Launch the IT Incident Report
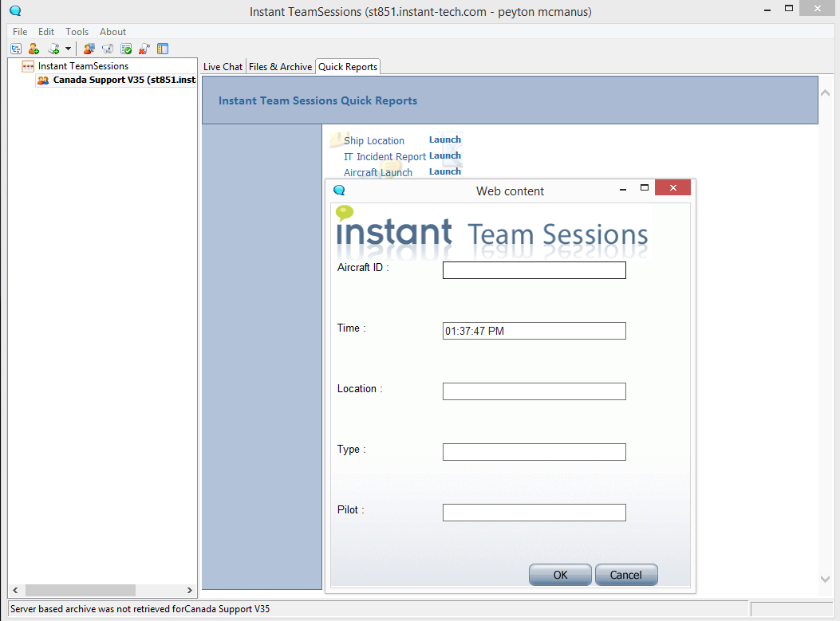The width and height of the screenshot is (840, 621). (444, 155)
